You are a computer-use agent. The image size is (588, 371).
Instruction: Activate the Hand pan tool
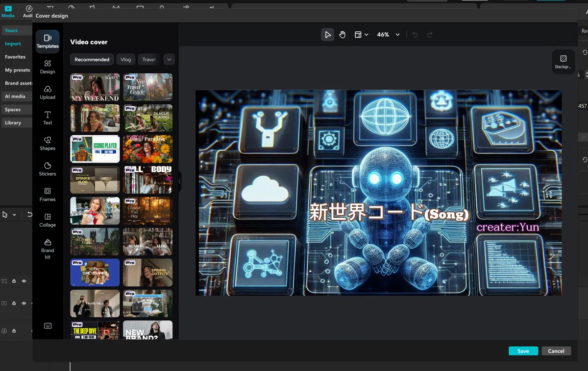342,35
